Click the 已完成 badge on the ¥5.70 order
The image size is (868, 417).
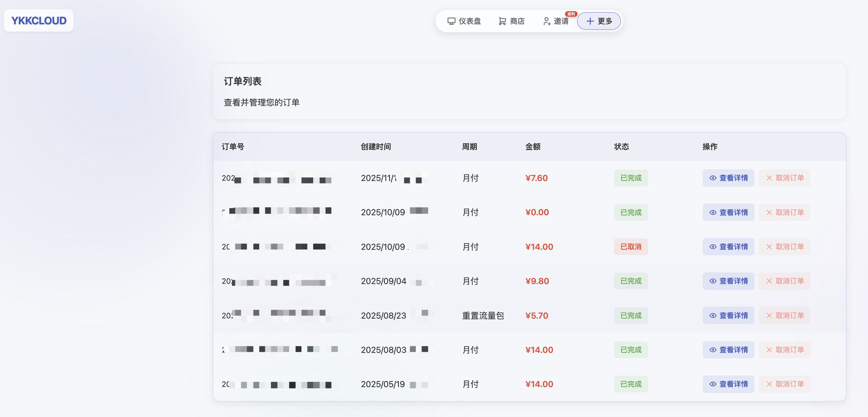630,315
